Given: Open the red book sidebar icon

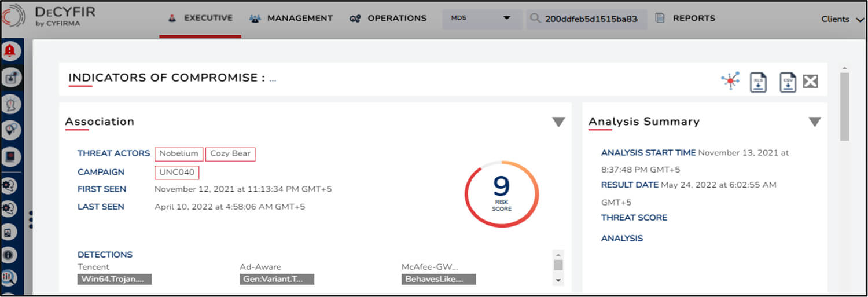Looking at the screenshot, I should click(x=10, y=156).
